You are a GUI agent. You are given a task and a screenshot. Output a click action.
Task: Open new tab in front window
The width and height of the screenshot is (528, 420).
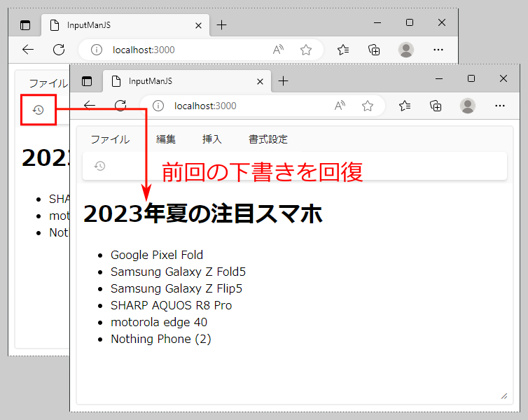click(x=284, y=80)
